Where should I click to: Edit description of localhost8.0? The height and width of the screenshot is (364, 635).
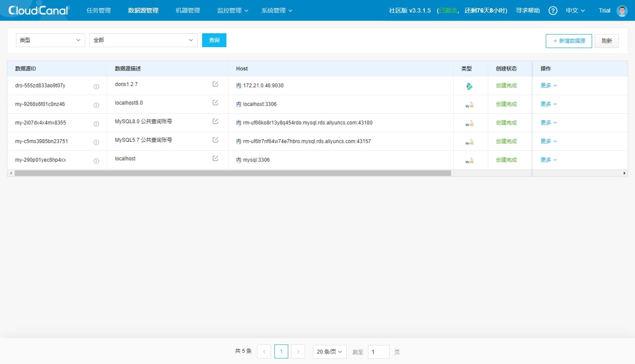pyautogui.click(x=216, y=102)
